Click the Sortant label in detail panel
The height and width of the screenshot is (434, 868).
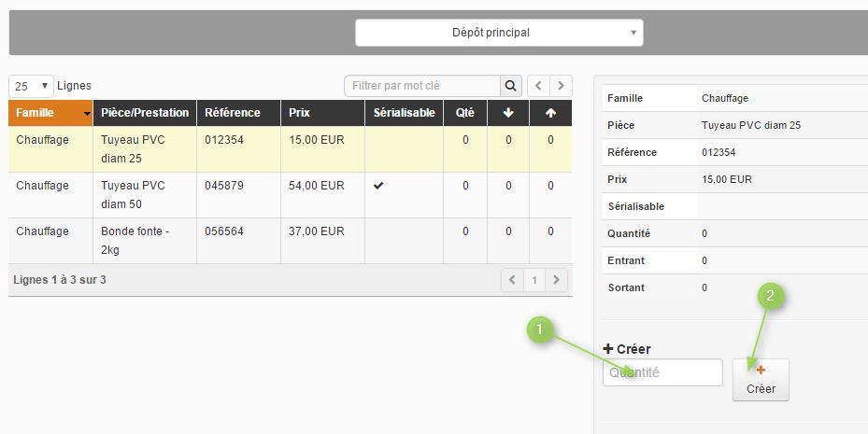click(626, 287)
